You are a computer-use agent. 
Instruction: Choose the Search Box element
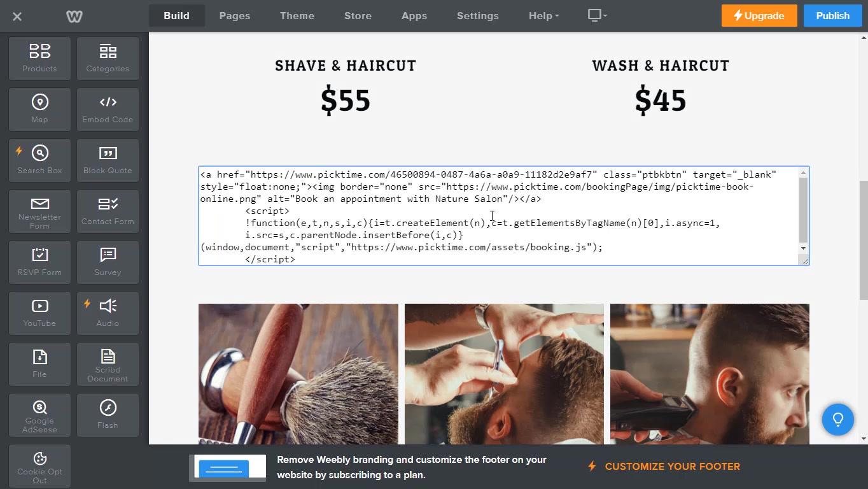click(39, 160)
